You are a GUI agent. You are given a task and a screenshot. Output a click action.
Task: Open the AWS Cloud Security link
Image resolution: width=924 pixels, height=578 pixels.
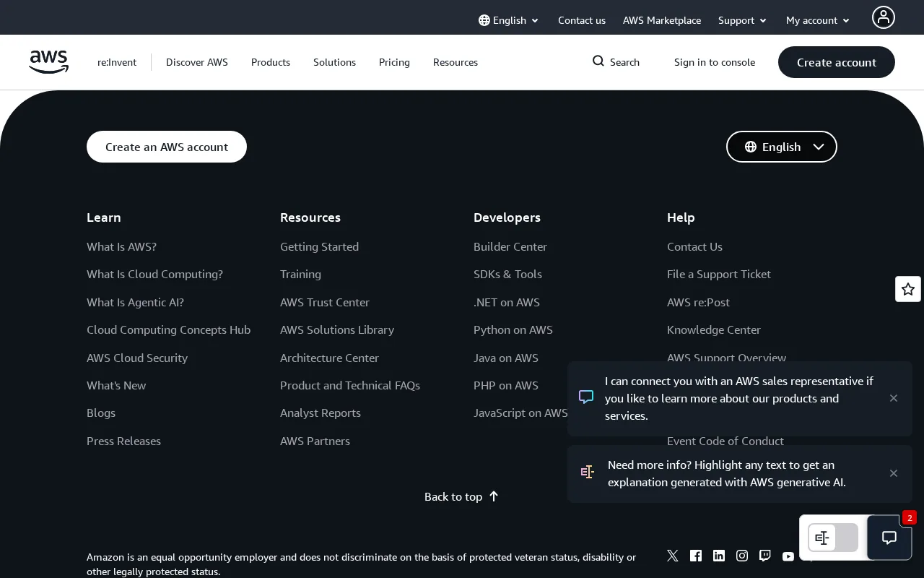tap(137, 358)
